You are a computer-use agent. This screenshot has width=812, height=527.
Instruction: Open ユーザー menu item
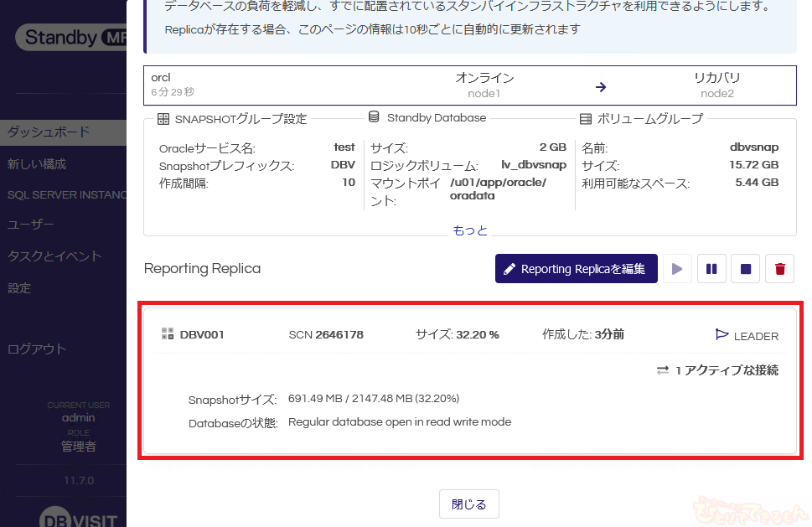point(30,225)
